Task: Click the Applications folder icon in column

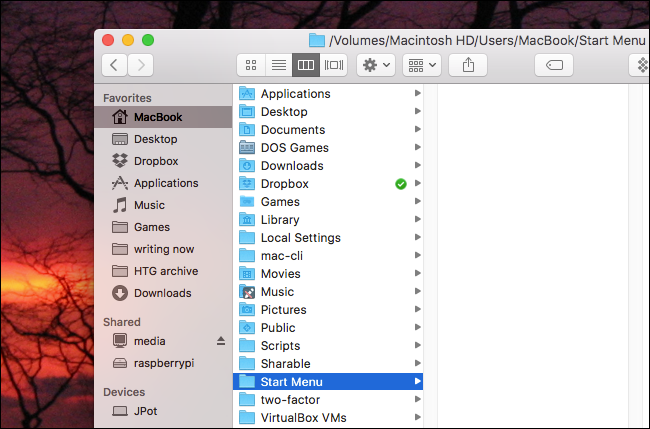Action: (247, 94)
